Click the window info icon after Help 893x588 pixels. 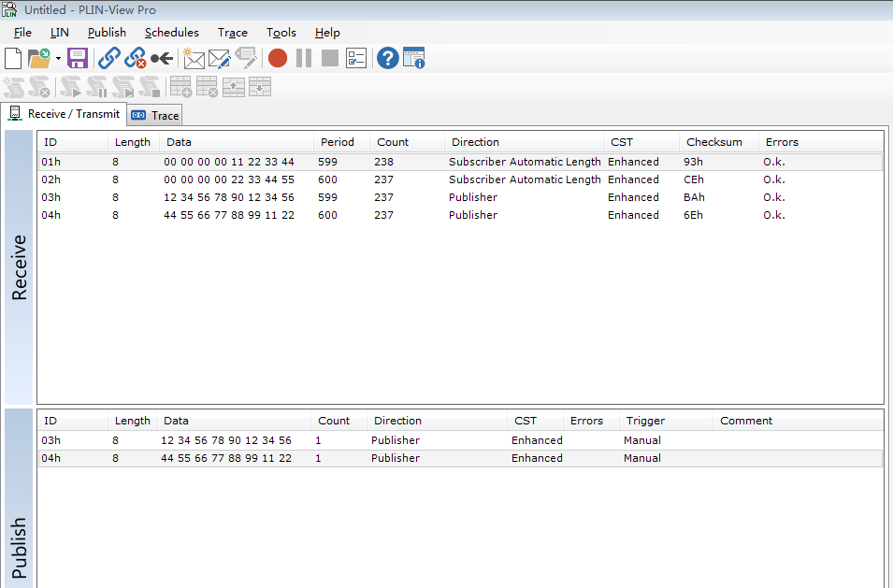pos(414,59)
